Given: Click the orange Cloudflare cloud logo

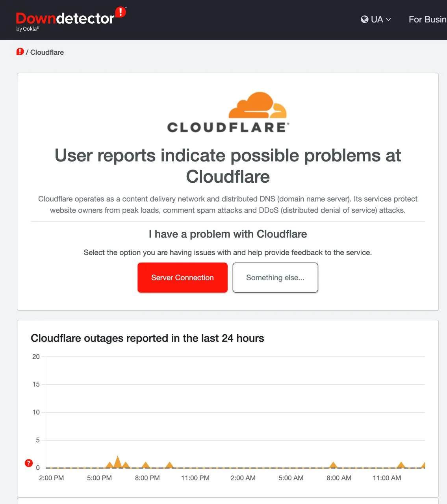Looking at the screenshot, I should point(258,105).
